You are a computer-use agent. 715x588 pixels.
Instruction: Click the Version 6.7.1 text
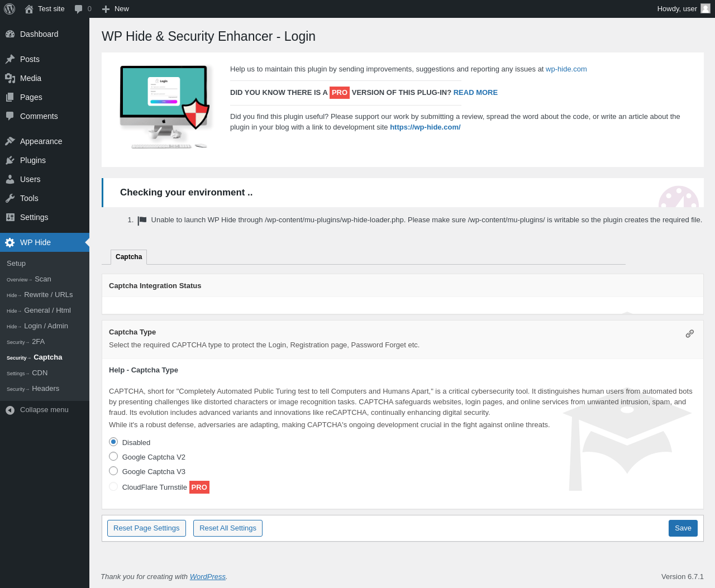(683, 577)
